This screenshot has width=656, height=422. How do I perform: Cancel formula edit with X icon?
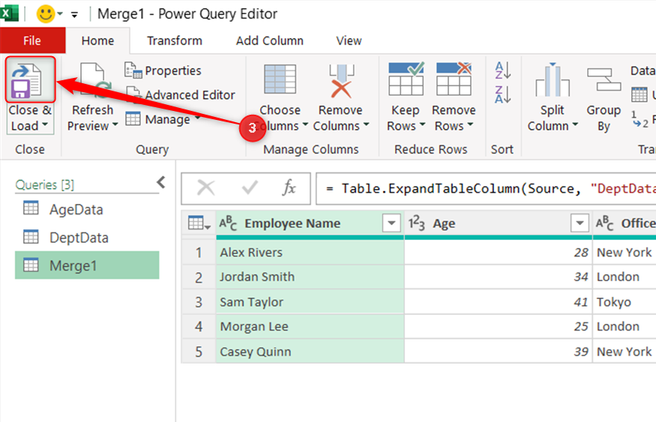[x=206, y=188]
